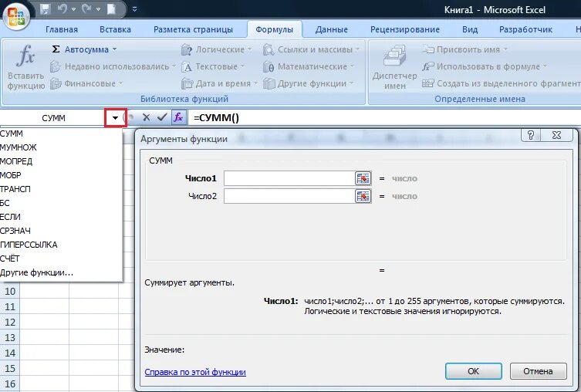Open Математические functions list
Viewport: 581px width, 392px height.
pyautogui.click(x=309, y=66)
